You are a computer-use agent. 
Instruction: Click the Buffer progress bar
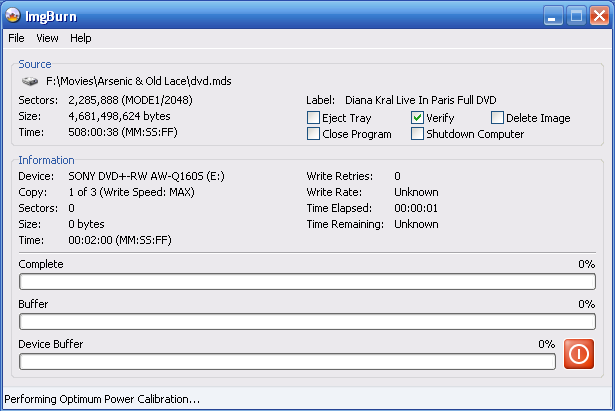[x=308, y=322]
